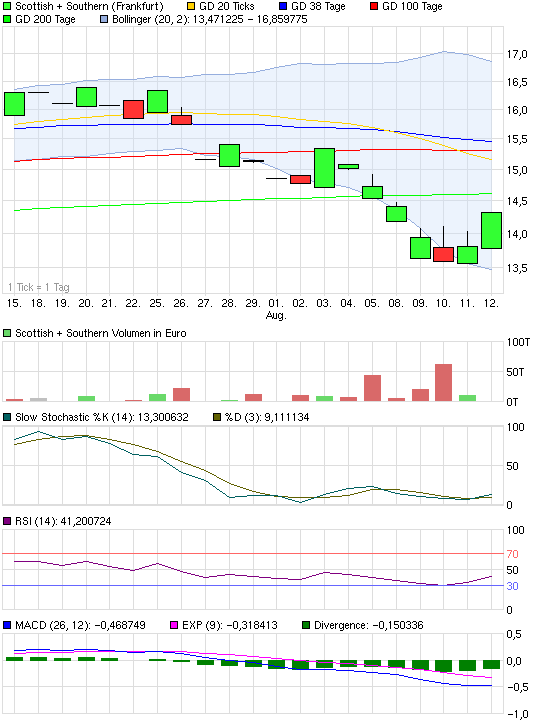Click Bollinger value 13,471225 – 16,859775
The image size is (545, 722).
point(250,19)
